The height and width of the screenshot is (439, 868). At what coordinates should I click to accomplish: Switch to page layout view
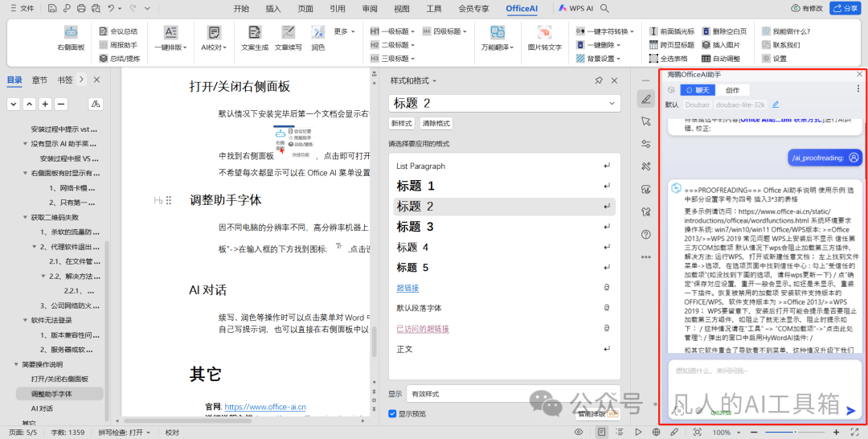coord(602,432)
